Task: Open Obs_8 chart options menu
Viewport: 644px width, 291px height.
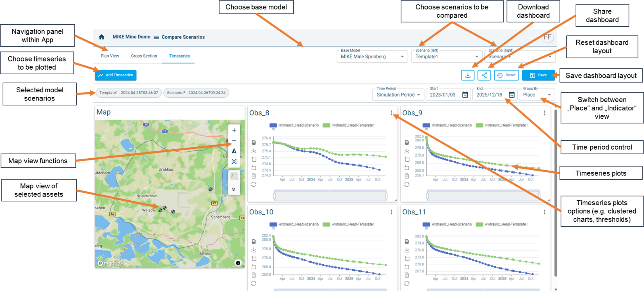Action: pyautogui.click(x=391, y=113)
